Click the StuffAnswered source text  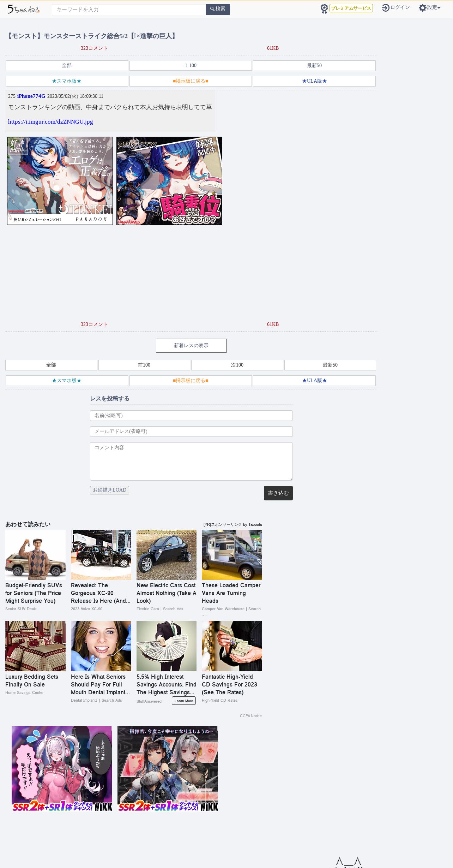coord(149,701)
